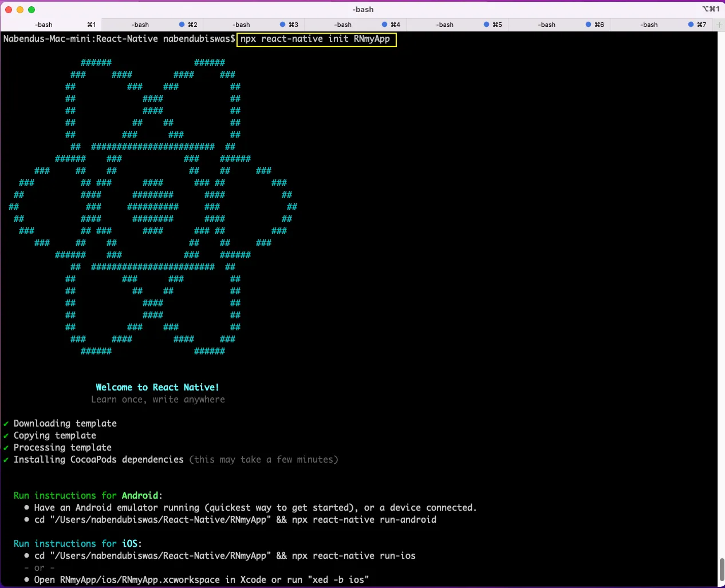Click the '-bash' window title

[363, 10]
